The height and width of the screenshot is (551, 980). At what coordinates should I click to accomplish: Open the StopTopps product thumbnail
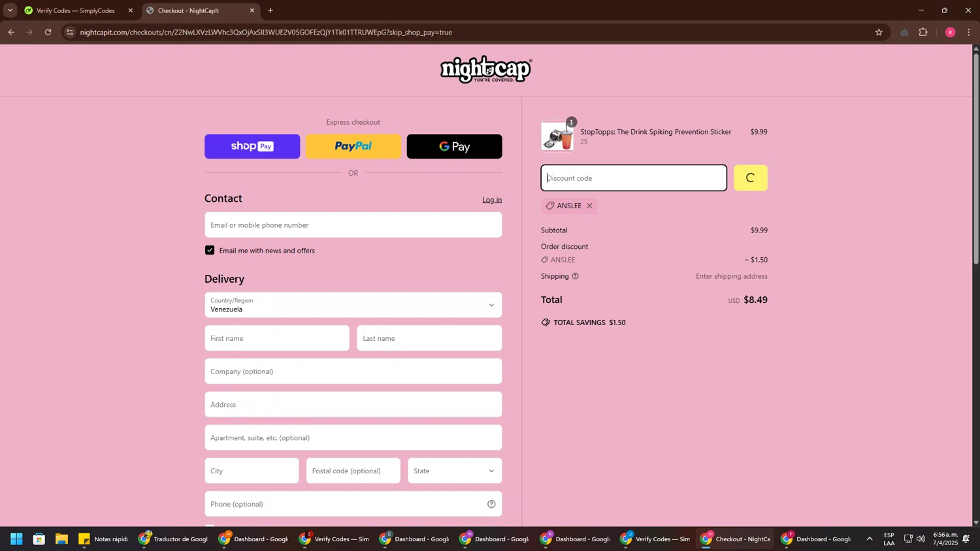pos(557,136)
